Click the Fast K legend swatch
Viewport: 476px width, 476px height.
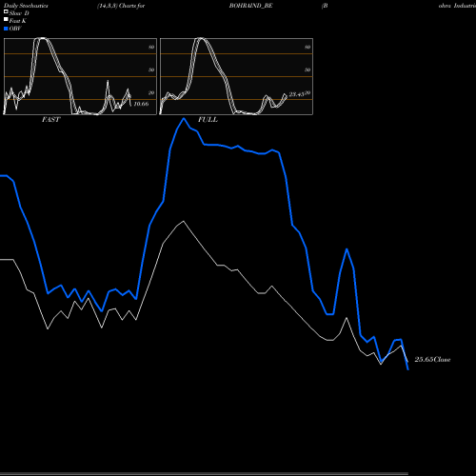pyautogui.click(x=6, y=20)
